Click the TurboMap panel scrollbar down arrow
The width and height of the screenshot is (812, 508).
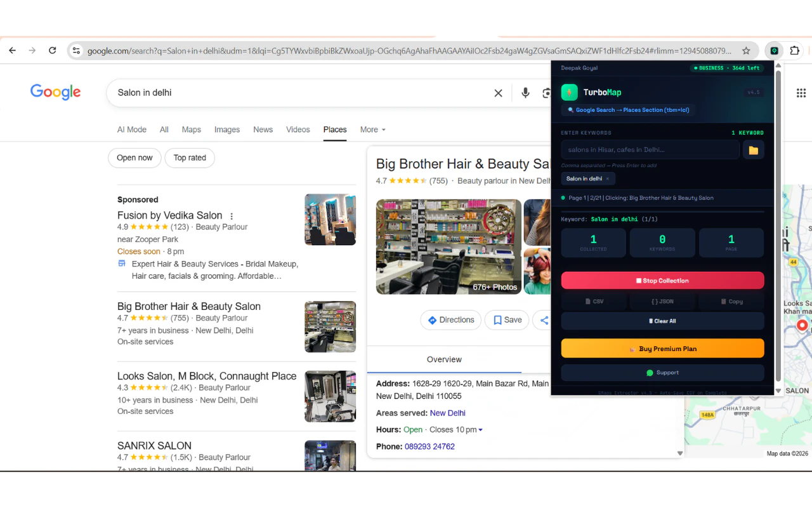click(778, 391)
